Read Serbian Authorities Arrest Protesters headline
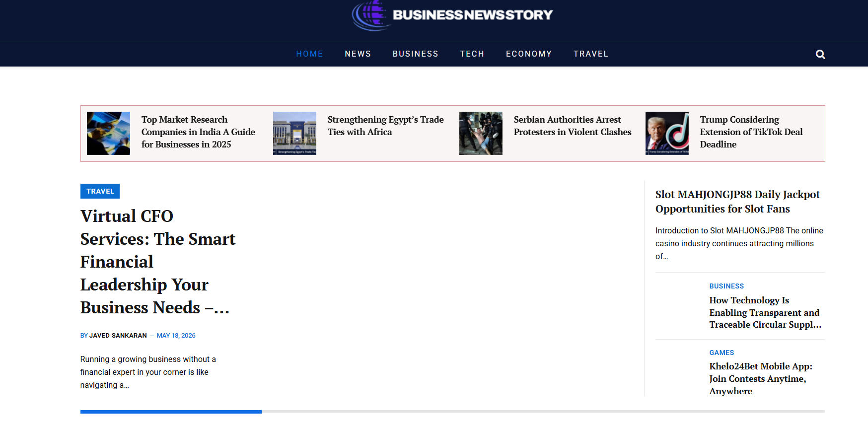 [573, 126]
